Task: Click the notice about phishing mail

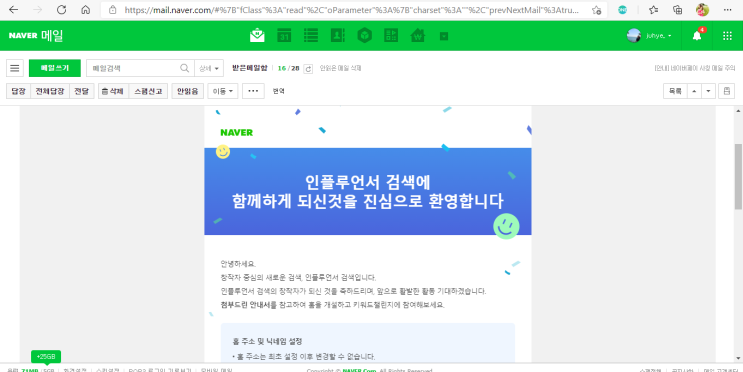Action: click(x=694, y=68)
